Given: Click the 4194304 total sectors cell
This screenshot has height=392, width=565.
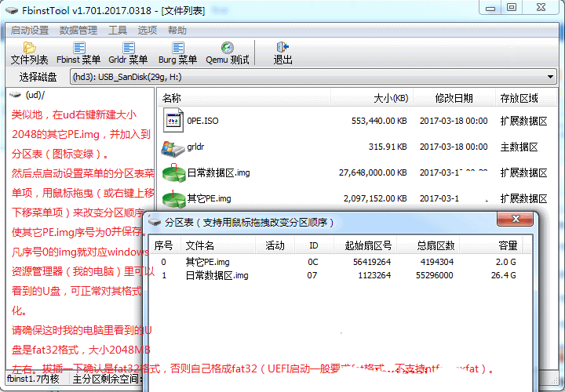Looking at the screenshot, I should pos(437,262).
